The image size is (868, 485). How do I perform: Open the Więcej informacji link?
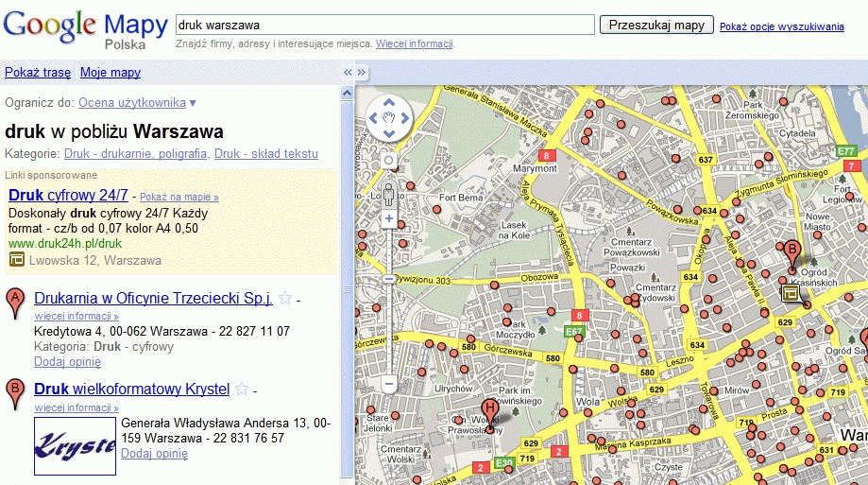(414, 43)
